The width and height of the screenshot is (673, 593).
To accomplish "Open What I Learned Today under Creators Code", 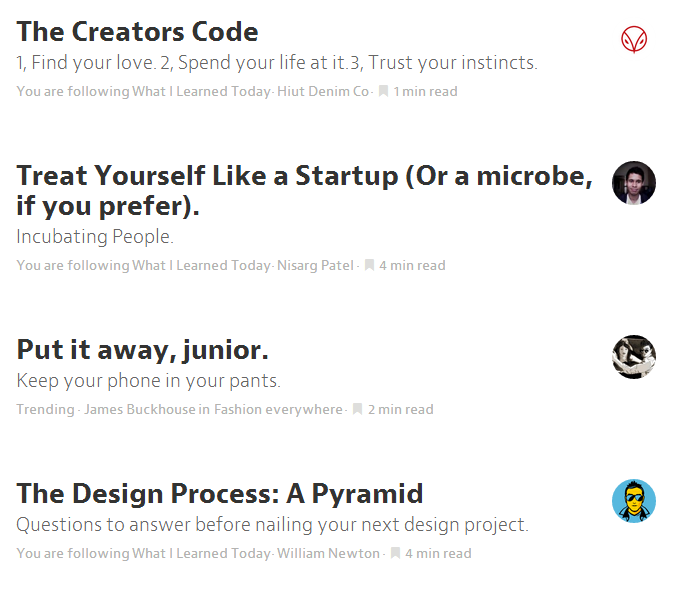I will 201,92.
